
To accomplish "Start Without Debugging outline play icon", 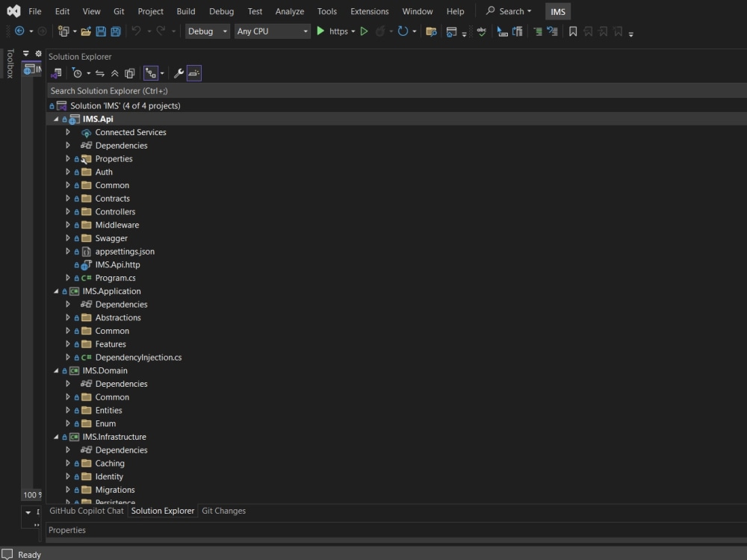I will click(364, 31).
